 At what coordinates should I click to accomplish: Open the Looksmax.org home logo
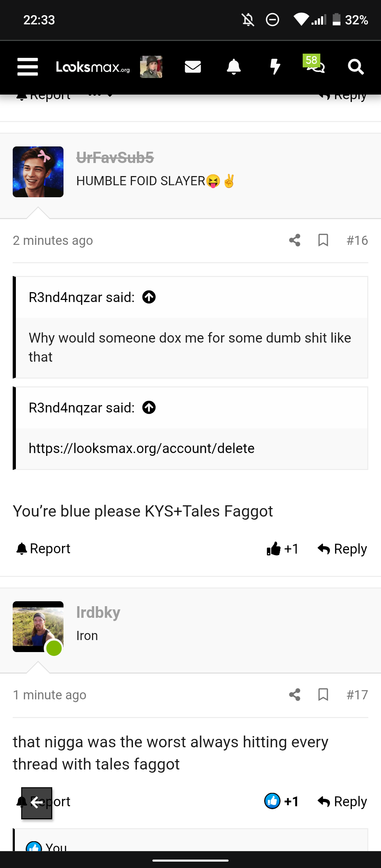pyautogui.click(x=93, y=67)
